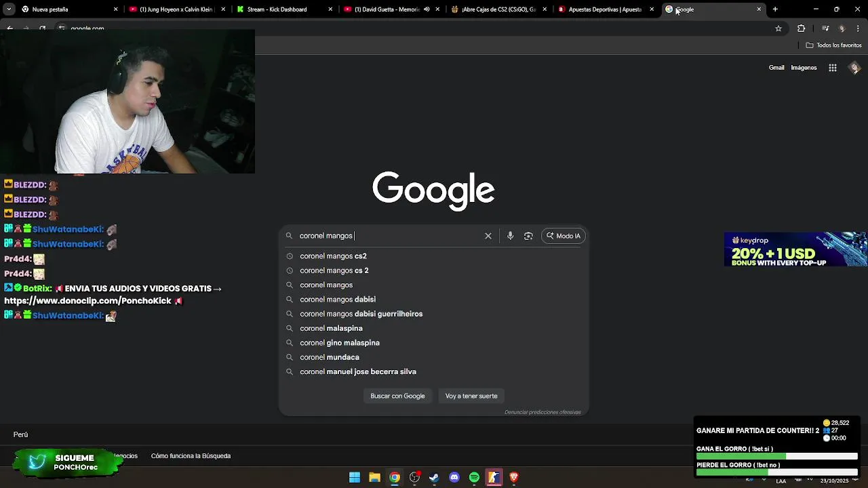Select suggestion coronel mangos dabisi
This screenshot has height=488, width=868.
coord(434,300)
